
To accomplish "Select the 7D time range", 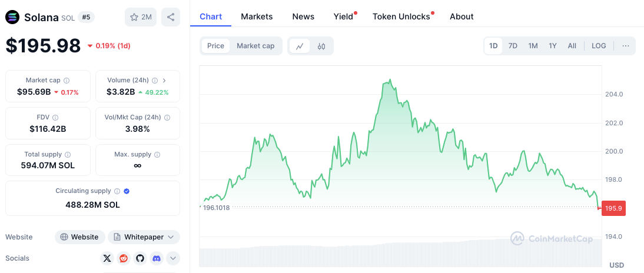I will click(513, 46).
